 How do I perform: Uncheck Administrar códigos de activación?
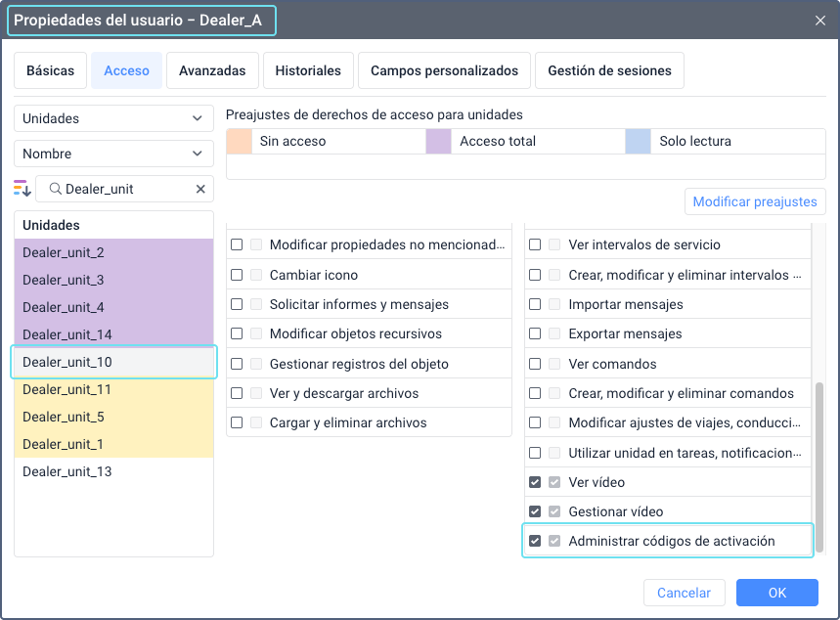coord(534,540)
